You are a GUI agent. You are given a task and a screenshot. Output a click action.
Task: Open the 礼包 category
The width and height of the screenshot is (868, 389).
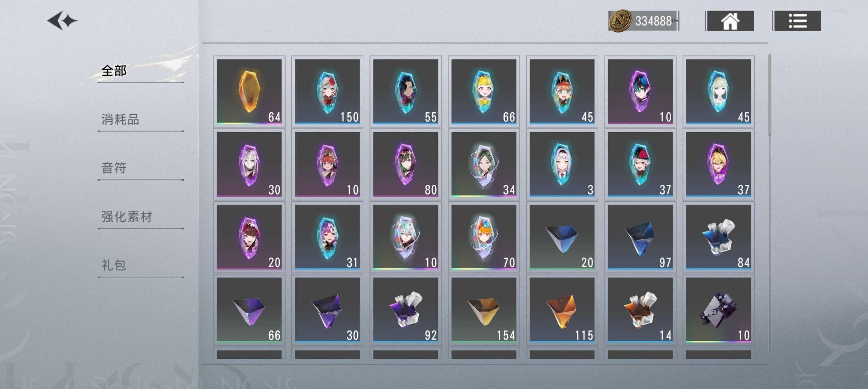114,265
